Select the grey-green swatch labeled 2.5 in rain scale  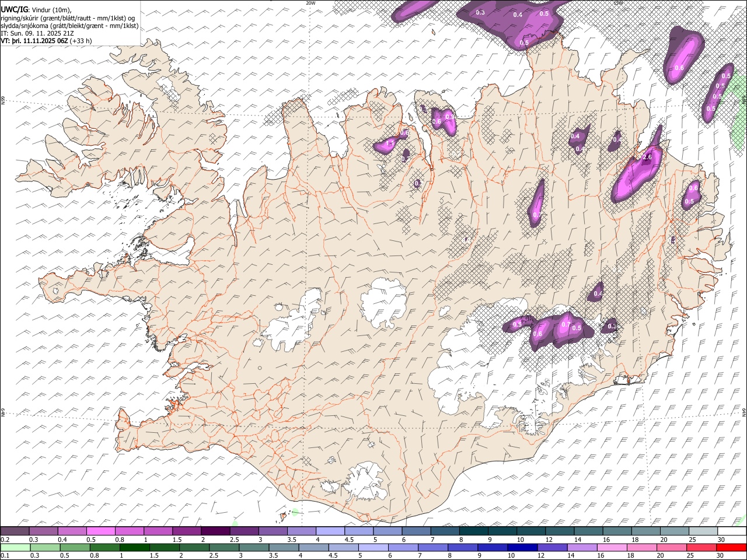224,548
